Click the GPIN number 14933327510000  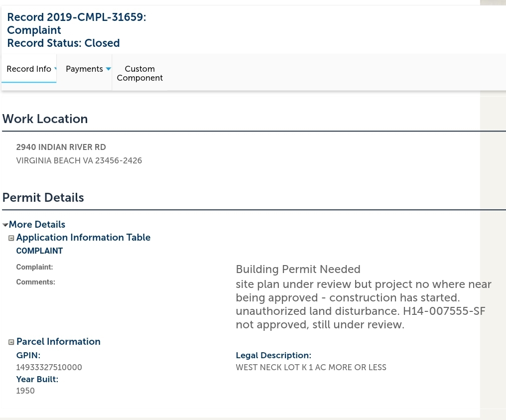49,368
